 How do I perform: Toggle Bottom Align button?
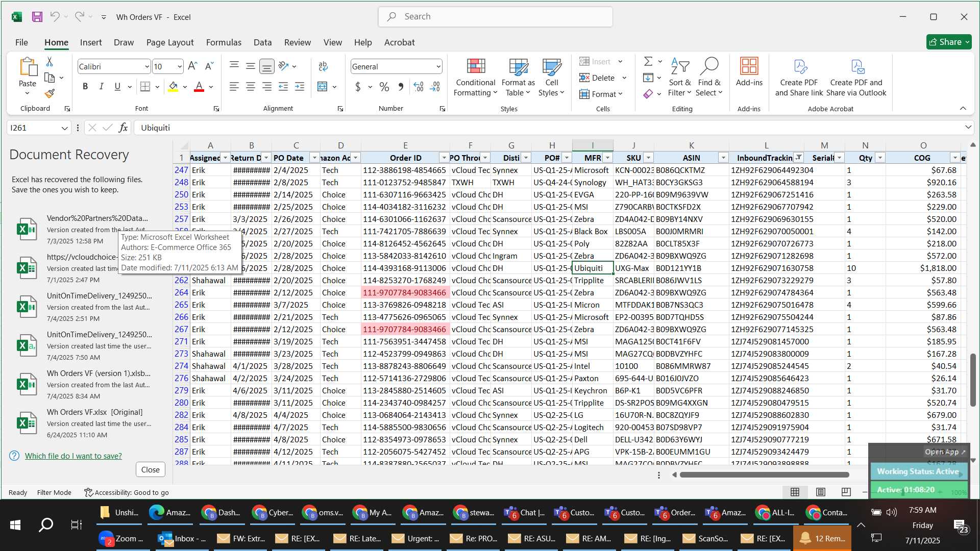coord(266,66)
